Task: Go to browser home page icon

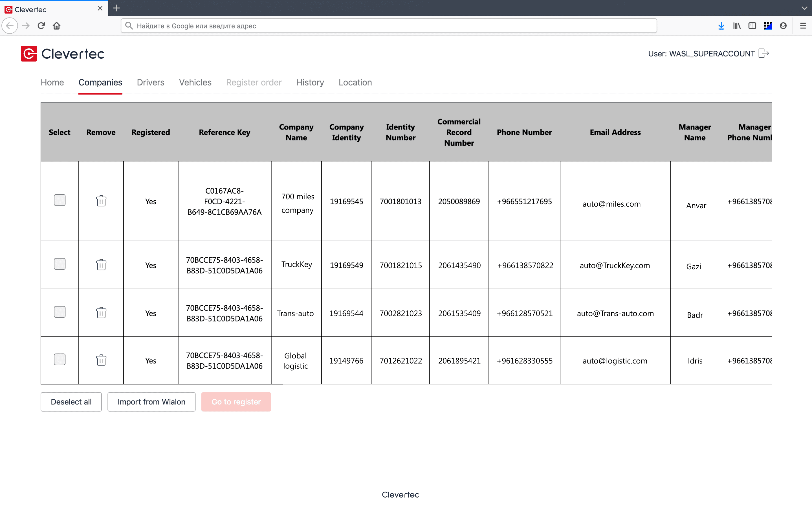Action: tap(56, 26)
